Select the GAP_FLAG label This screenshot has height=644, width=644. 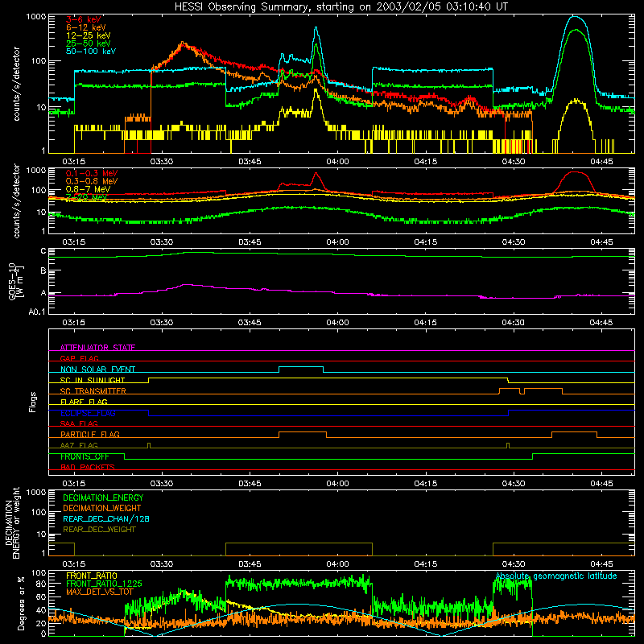[x=79, y=358]
